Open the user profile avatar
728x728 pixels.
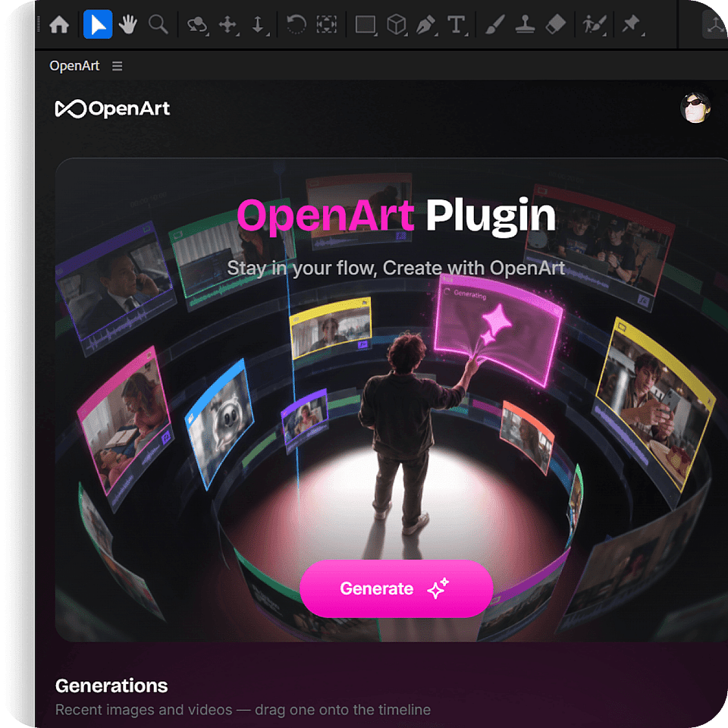[x=695, y=108]
